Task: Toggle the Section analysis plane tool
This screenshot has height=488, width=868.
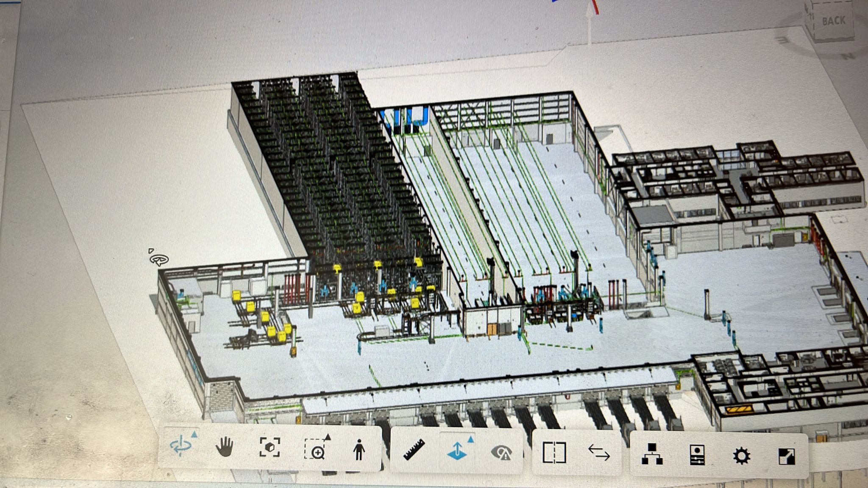Action: coord(457,452)
